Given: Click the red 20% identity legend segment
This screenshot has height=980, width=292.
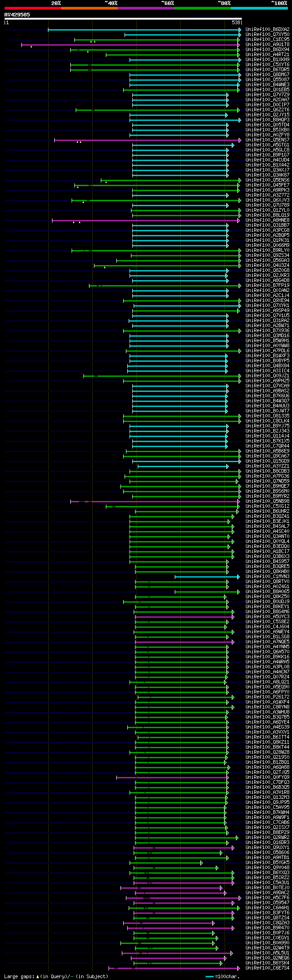Looking at the screenshot, I should point(33,8).
